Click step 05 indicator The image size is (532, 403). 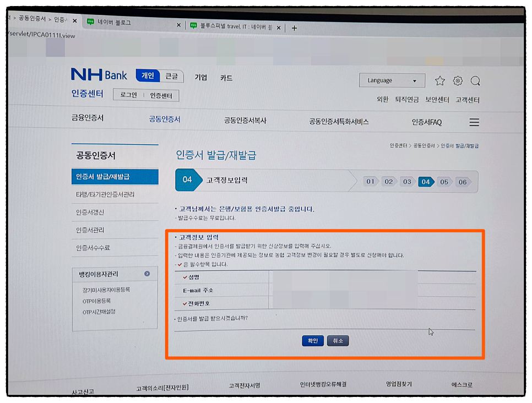[444, 182]
